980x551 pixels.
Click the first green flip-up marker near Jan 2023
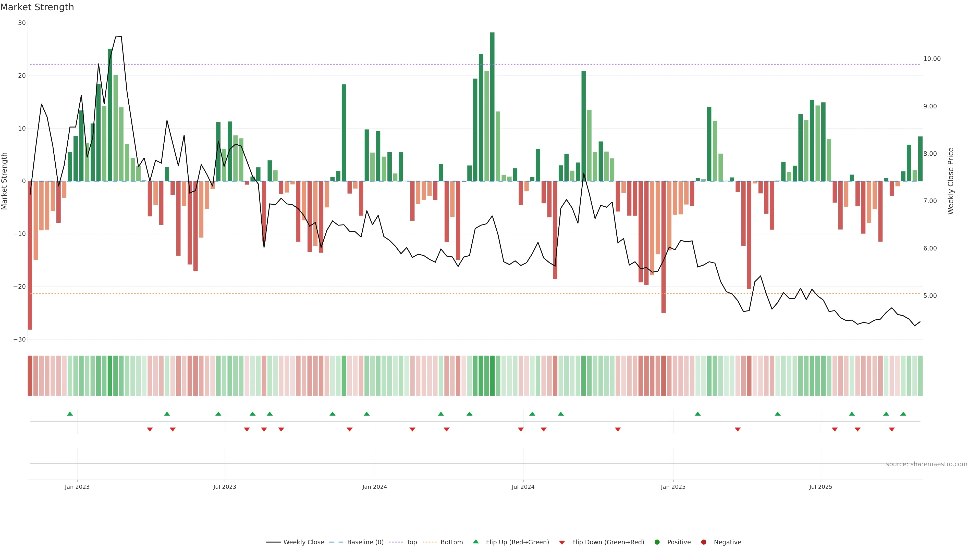pyautogui.click(x=70, y=414)
